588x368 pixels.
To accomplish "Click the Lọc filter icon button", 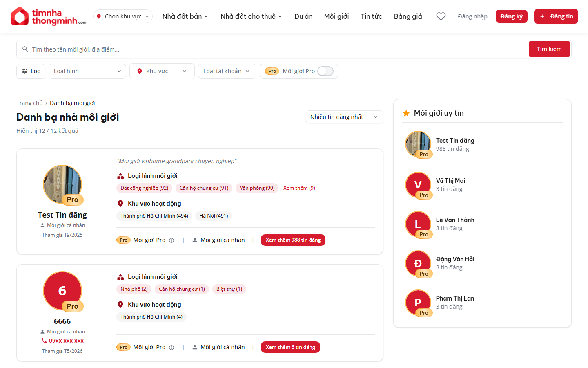I will [31, 71].
